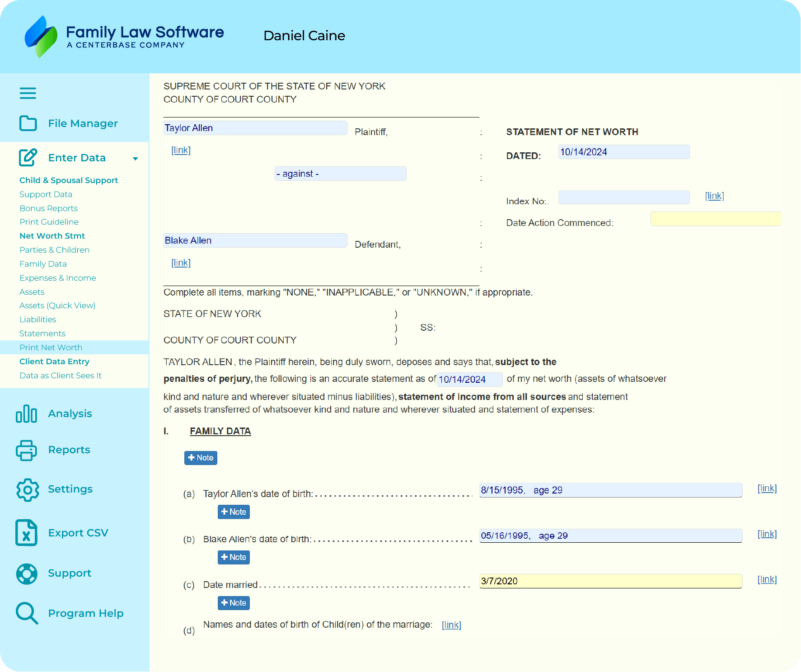Click link next to Index No field
801x672 pixels.
[714, 196]
